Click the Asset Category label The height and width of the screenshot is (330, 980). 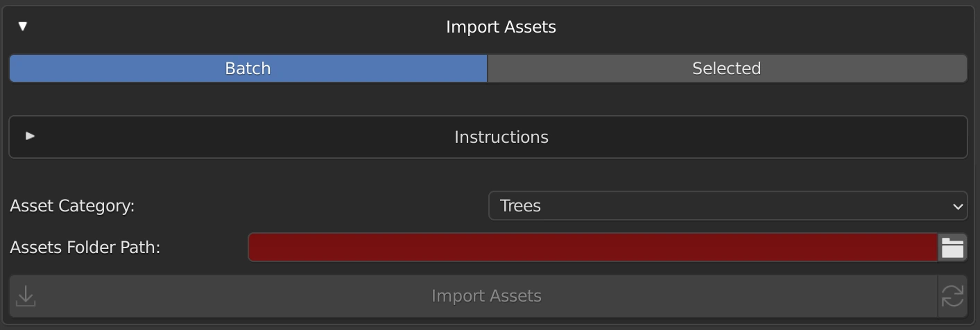point(72,206)
